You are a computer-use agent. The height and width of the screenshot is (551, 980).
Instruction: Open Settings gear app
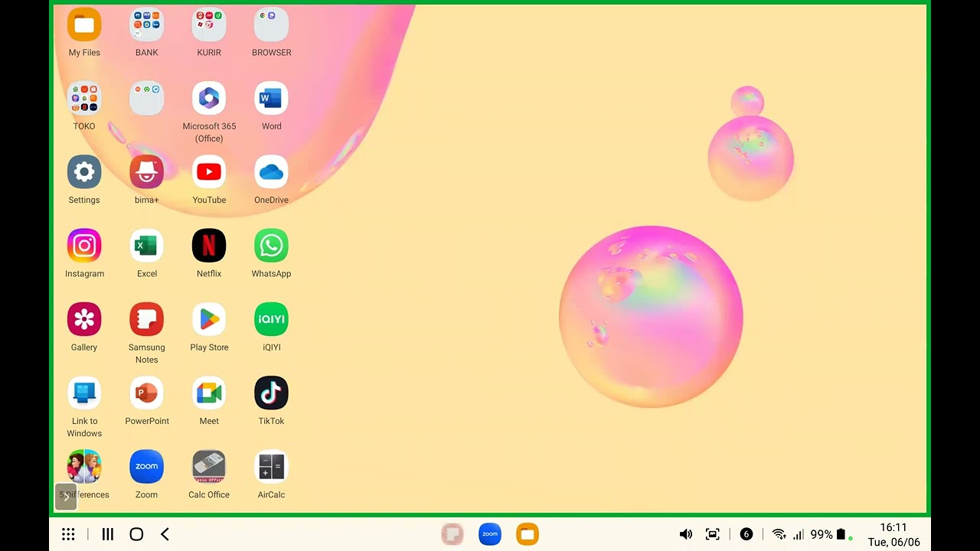coord(84,172)
